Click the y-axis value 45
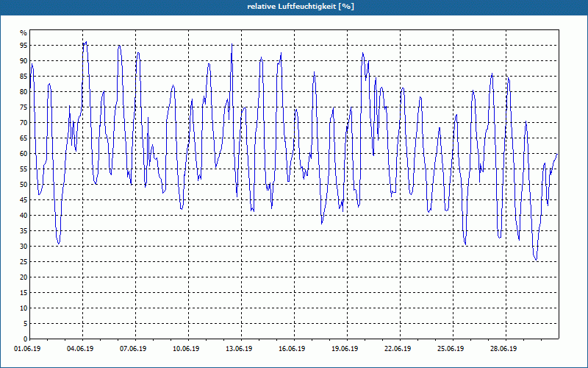The image size is (588, 368). (24, 199)
